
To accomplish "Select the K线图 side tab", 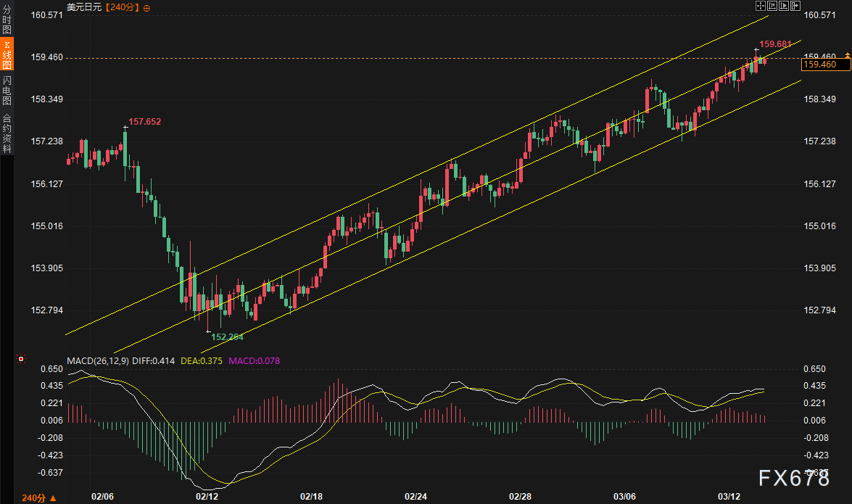I will pyautogui.click(x=7, y=56).
